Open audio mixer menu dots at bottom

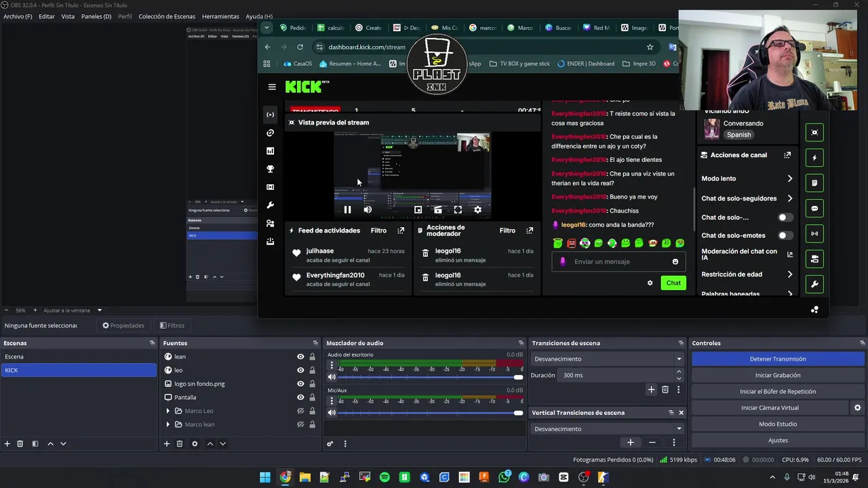tap(345, 444)
